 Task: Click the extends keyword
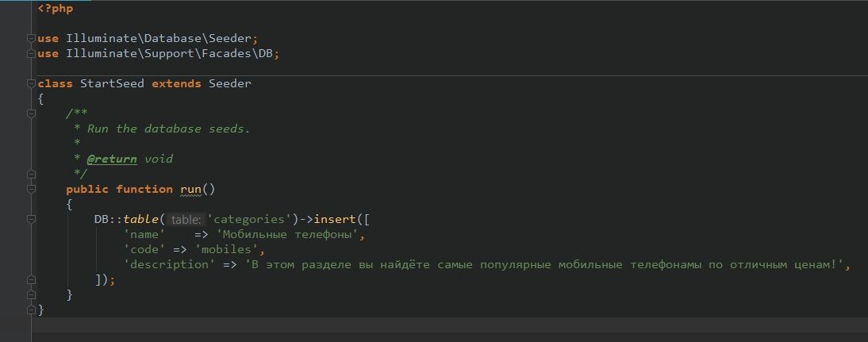(x=177, y=83)
